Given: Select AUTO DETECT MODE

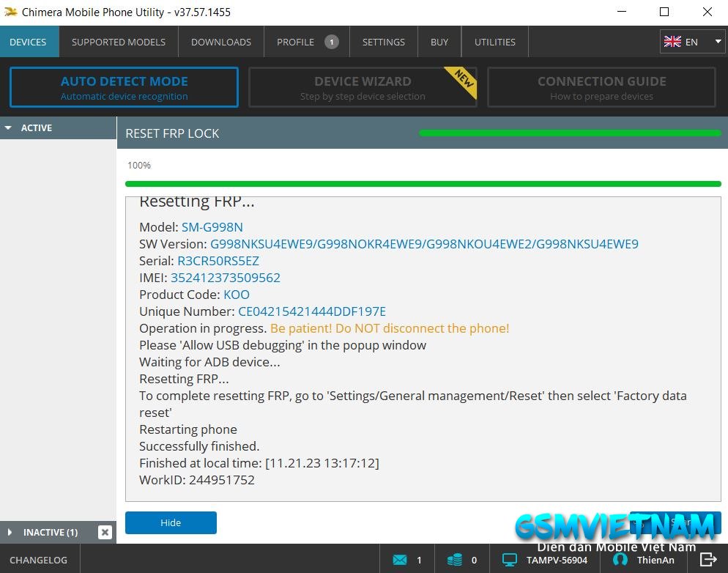Looking at the screenshot, I should tap(124, 87).
